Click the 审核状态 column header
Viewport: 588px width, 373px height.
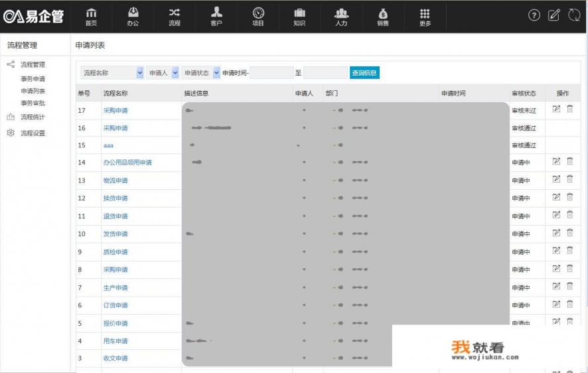pyautogui.click(x=524, y=94)
